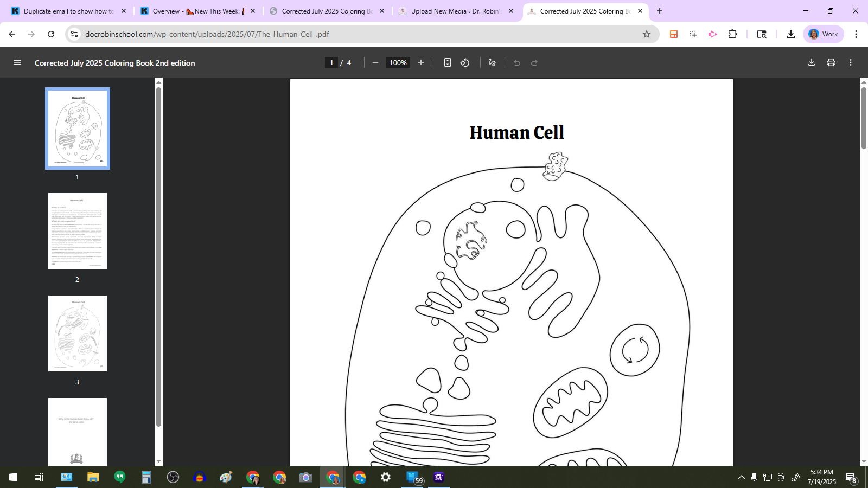The height and width of the screenshot is (488, 868).
Task: Switch to Upload New Media tab
Action: tap(456, 11)
